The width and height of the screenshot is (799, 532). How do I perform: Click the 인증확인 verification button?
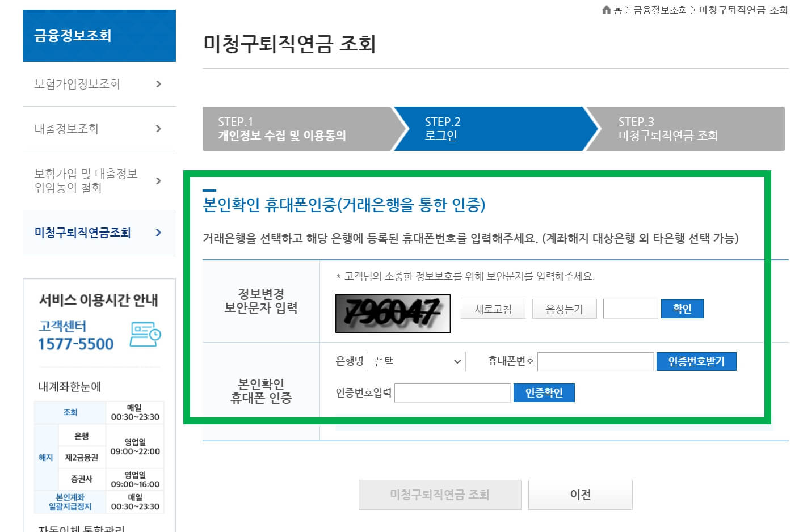(544, 392)
